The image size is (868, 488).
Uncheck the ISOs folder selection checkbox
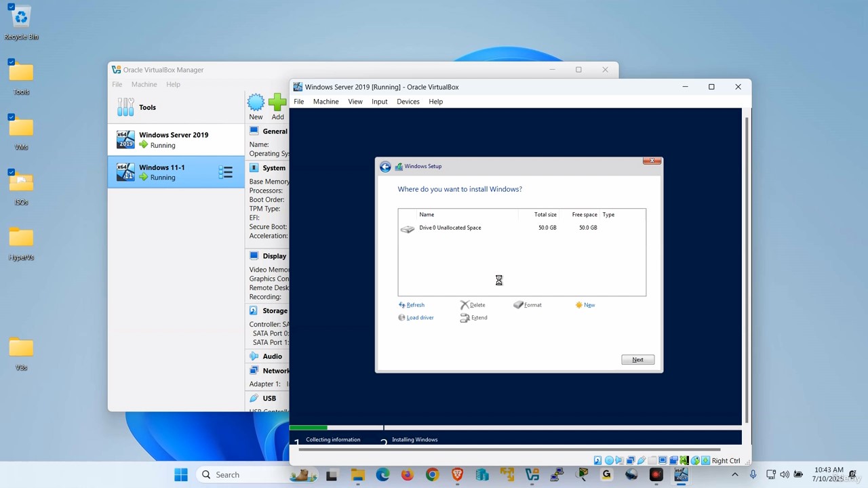point(11,172)
